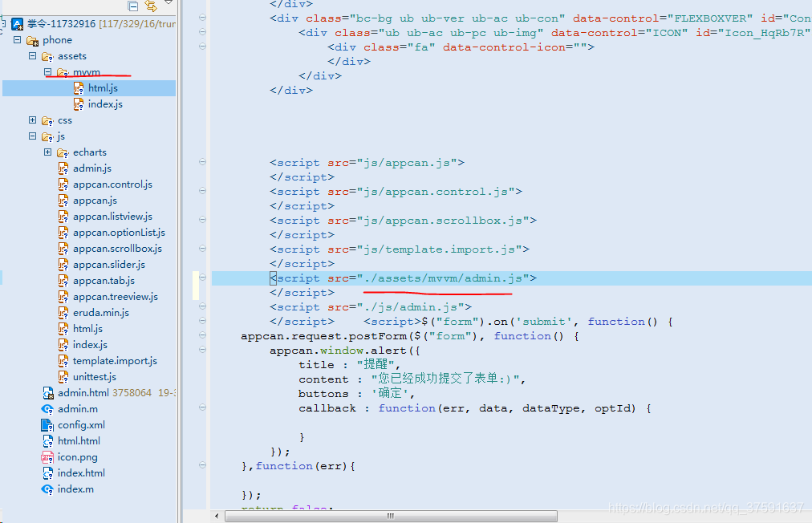Image resolution: width=812 pixels, height=523 pixels.
Task: Fold the appcan.window.alert block
Action: (x=202, y=350)
